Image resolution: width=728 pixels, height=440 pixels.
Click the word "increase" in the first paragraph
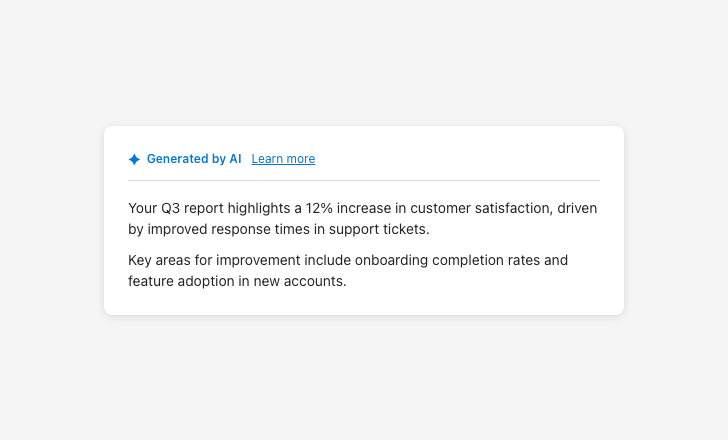pos(375,208)
